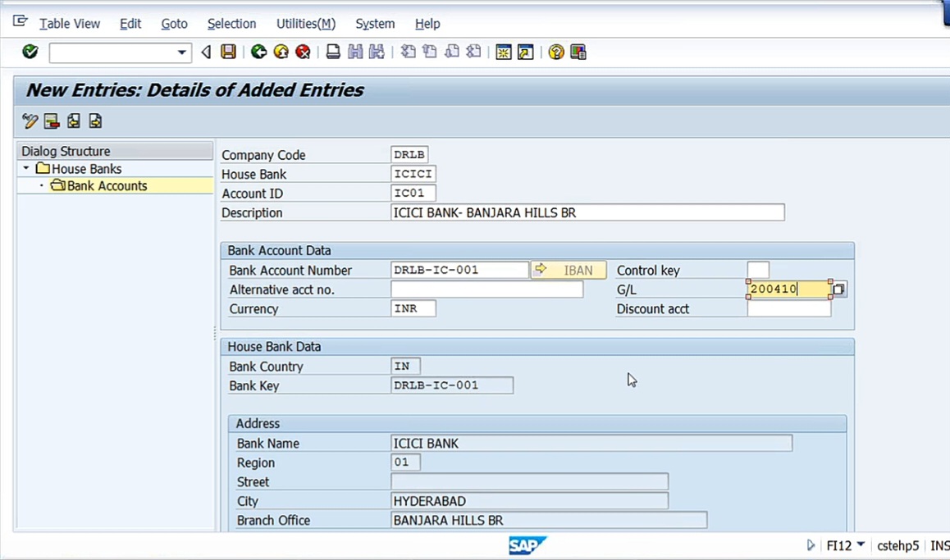Open the Help menu
This screenshot has width=950, height=560.
(x=427, y=24)
